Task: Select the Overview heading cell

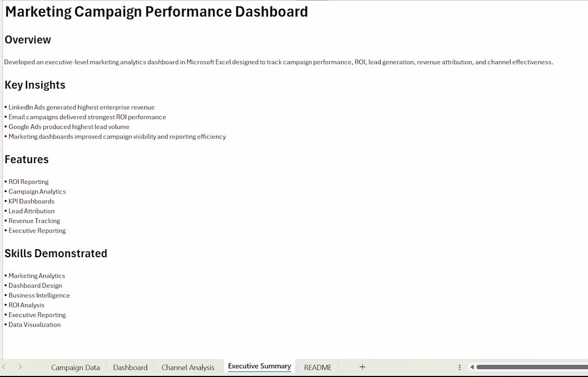Action: point(28,40)
